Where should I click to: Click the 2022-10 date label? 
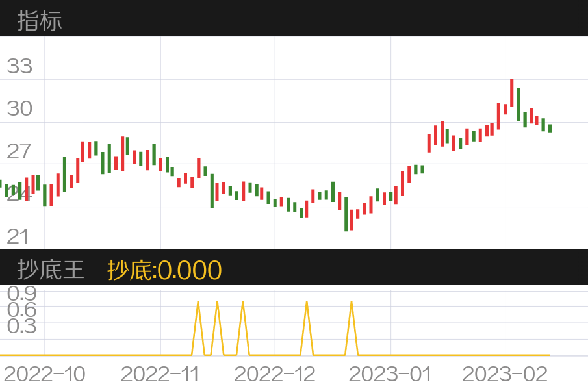[x=44, y=374]
